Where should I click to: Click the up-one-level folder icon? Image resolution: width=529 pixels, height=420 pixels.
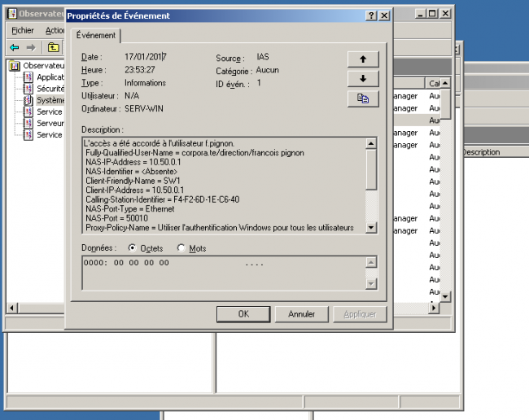coord(54,48)
